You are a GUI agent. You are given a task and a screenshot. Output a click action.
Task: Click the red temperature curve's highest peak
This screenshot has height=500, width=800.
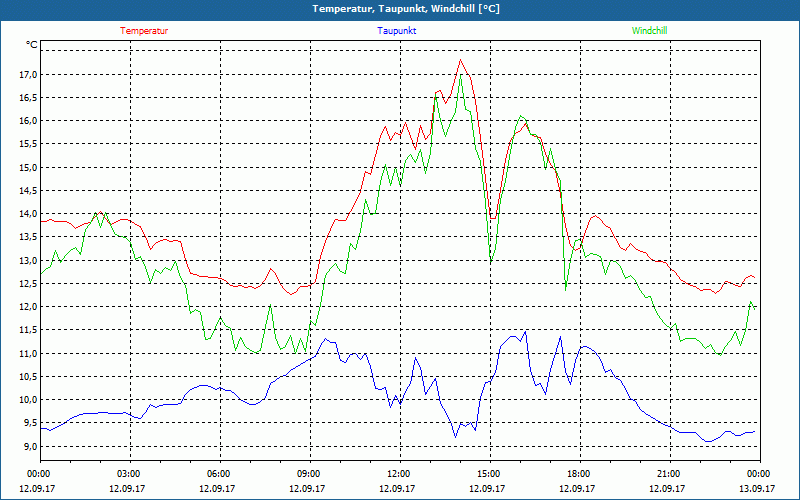460,60
